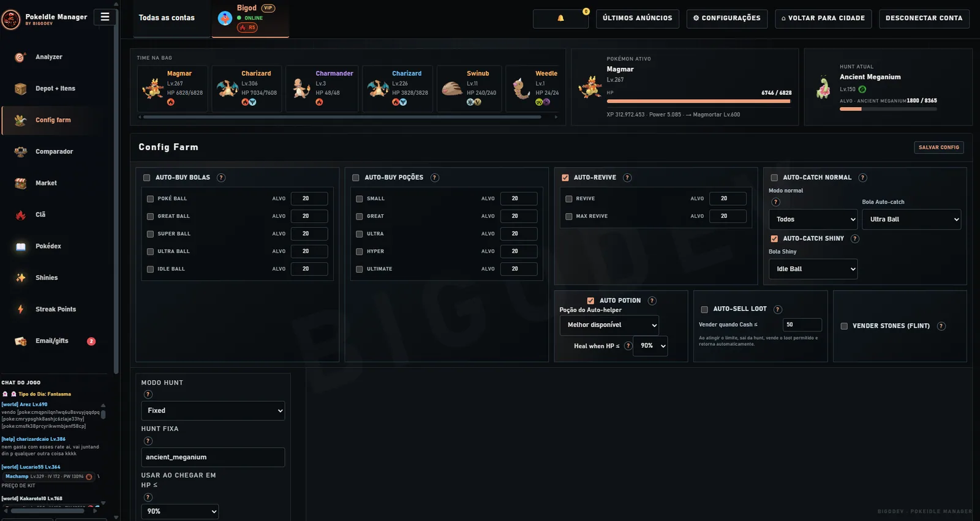Click the Comparador sidebar icon
Viewport: 980px width, 521px height.
tap(20, 152)
